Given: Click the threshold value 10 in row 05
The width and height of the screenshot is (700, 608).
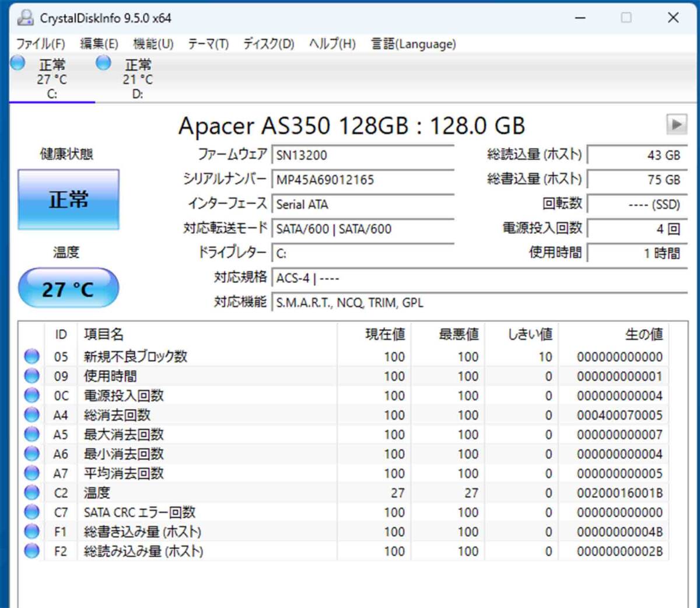Looking at the screenshot, I should tap(545, 357).
